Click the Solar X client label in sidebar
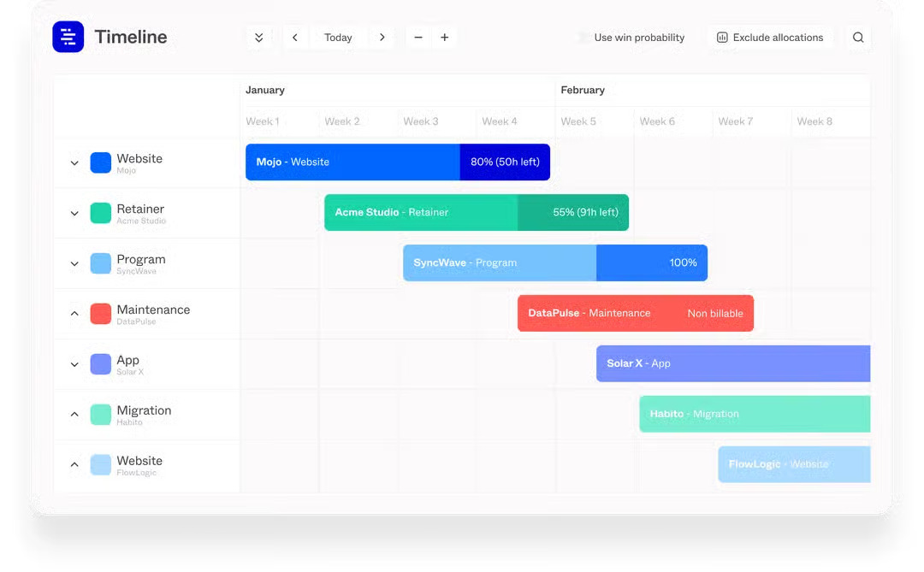The height and width of the screenshot is (572, 924). click(130, 372)
